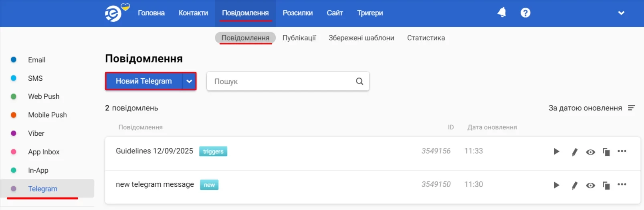Viewport: 644px width, 210px height.
Task: Open the Повідомлення top menu item
Action: pyautogui.click(x=245, y=13)
